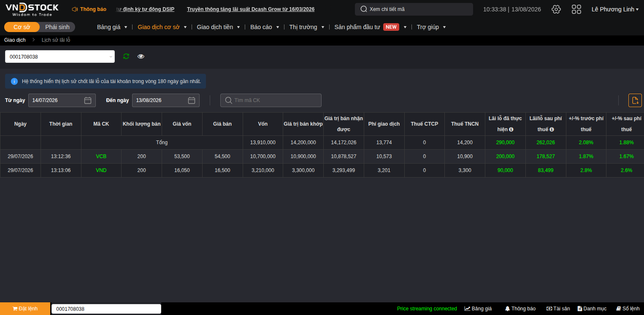Screen dimensions: 644x315
Task: Click the VCB stock code
Action: tap(101, 156)
